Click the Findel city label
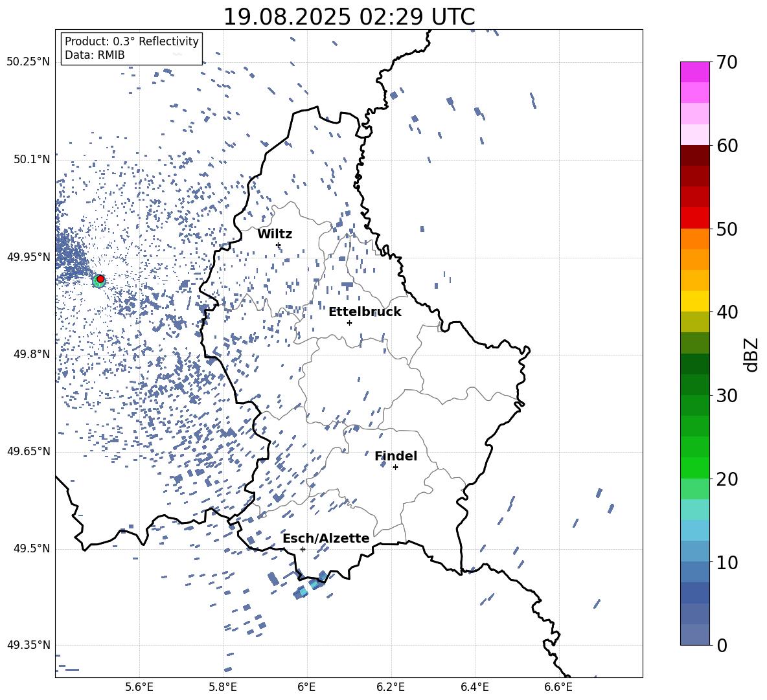This screenshot has height=700, width=767. click(396, 456)
